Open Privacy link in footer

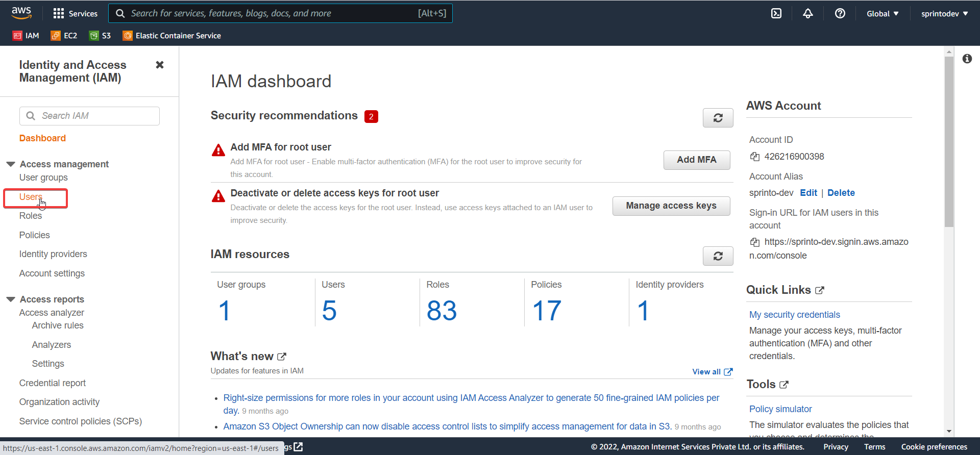point(836,447)
